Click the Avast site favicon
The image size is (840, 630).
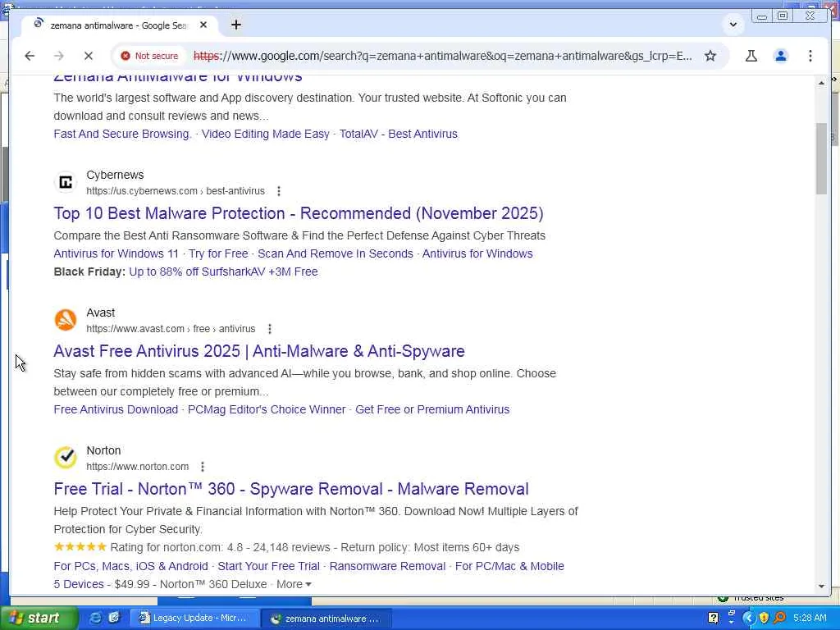click(x=66, y=321)
